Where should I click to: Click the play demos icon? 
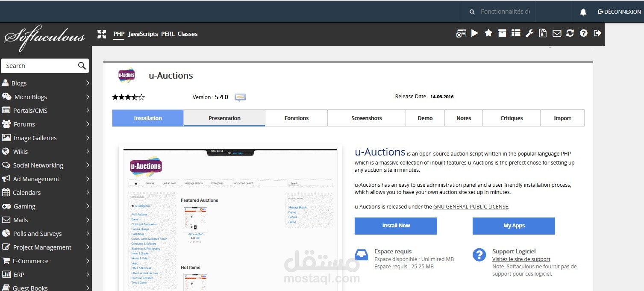[475, 33]
